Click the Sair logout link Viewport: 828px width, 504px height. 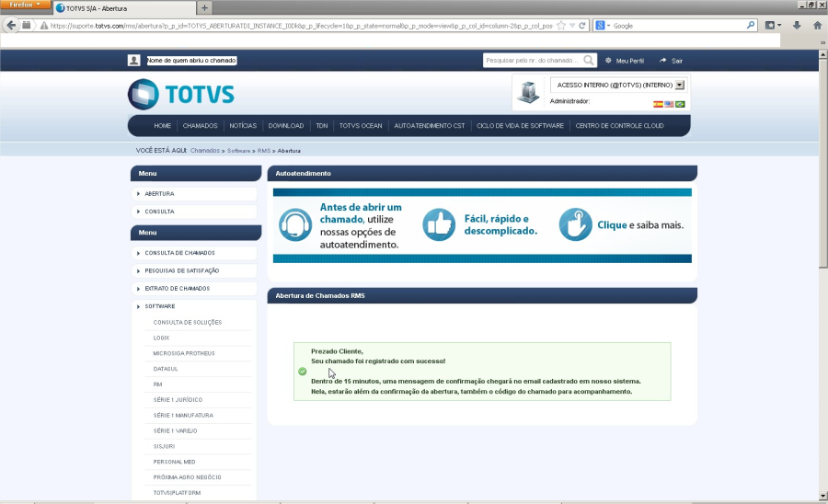[677, 61]
